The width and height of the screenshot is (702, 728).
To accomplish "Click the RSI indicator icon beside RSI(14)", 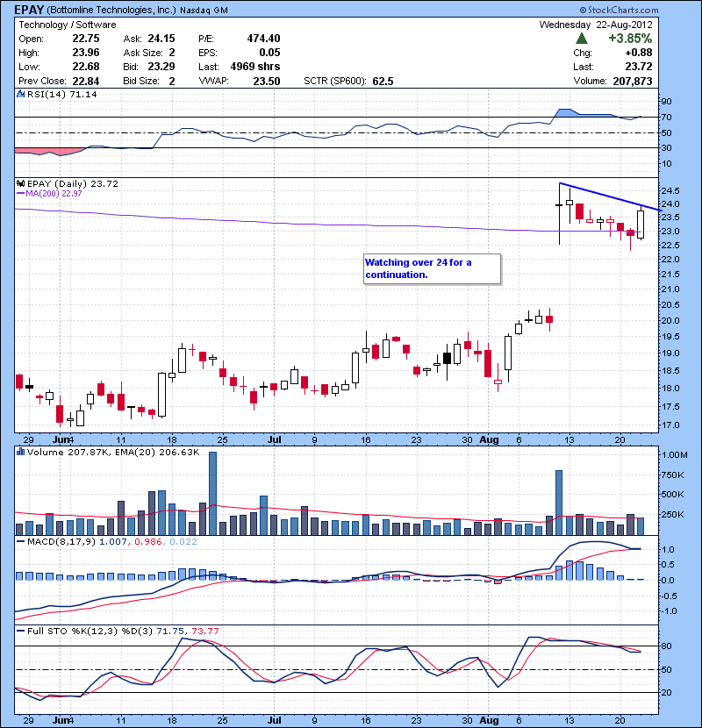I will pos(20,94).
